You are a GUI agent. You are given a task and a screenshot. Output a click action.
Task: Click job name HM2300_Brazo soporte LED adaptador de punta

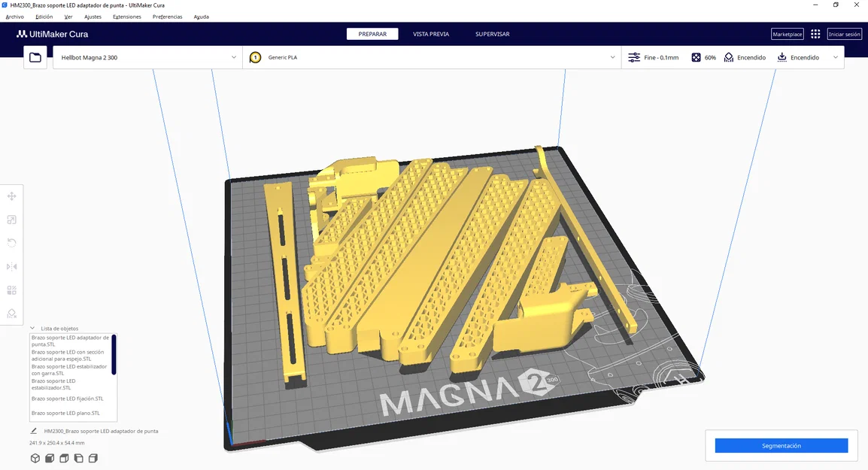tap(101, 431)
